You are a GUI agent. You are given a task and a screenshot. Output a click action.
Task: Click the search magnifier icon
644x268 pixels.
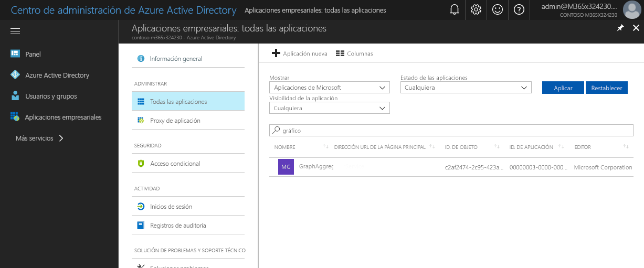coord(277,130)
